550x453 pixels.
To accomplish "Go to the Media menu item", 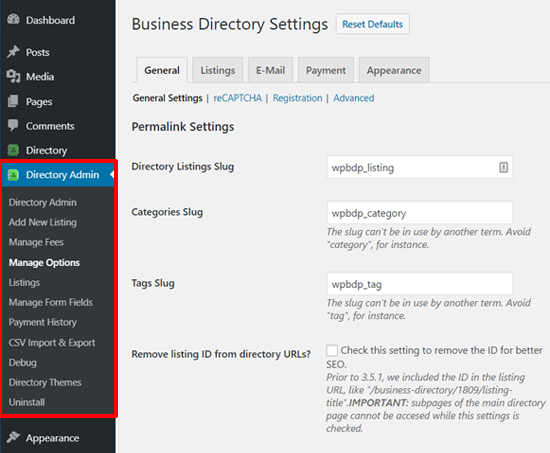I will tap(40, 76).
